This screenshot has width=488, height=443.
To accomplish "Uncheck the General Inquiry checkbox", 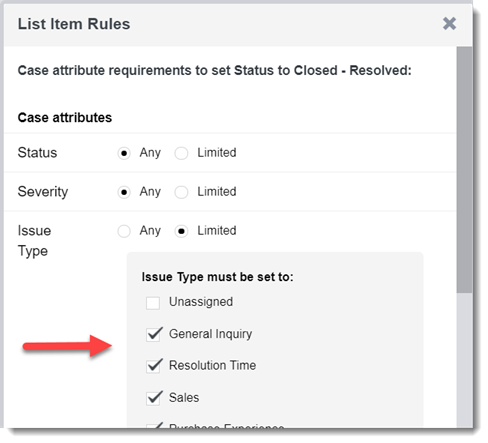I will [x=153, y=335].
